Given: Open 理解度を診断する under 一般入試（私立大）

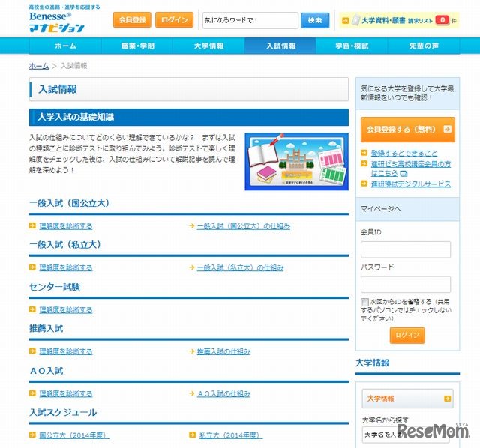Looking at the screenshot, I should [66, 267].
